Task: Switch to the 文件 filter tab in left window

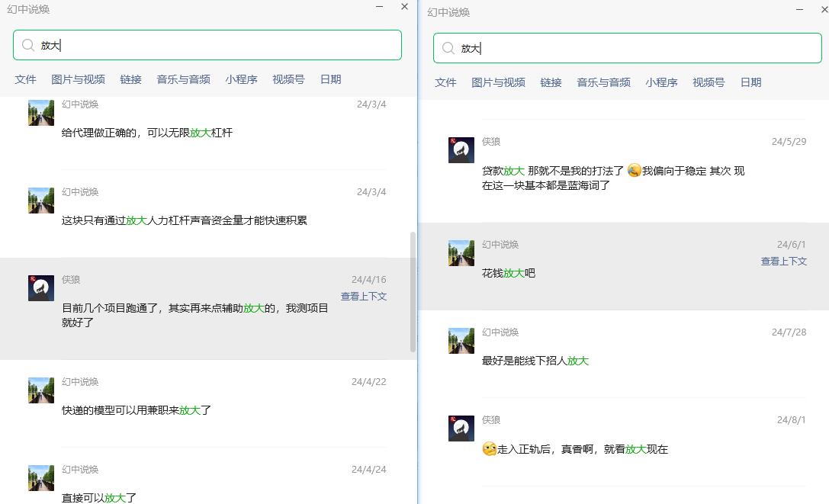Action: pos(25,79)
